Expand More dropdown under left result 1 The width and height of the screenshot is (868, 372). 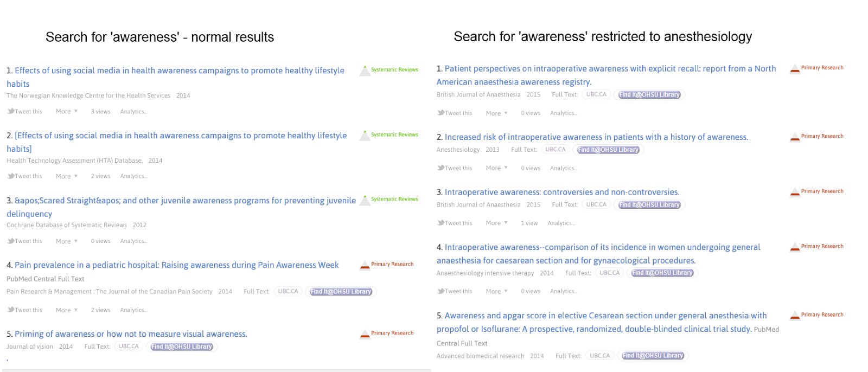tap(67, 111)
